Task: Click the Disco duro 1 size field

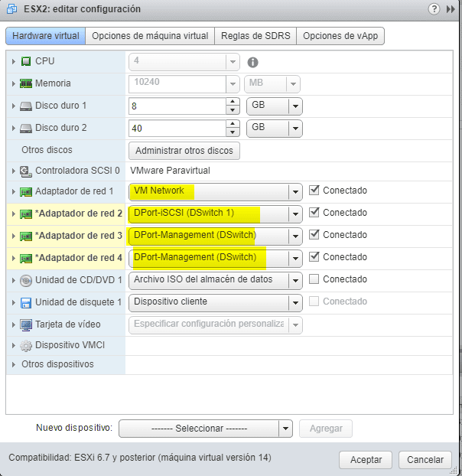Action: click(177, 106)
